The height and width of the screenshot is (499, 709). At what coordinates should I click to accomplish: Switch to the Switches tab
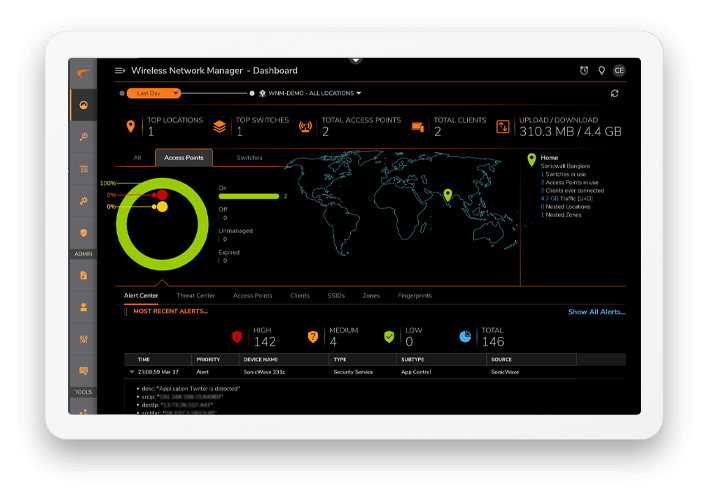(249, 158)
